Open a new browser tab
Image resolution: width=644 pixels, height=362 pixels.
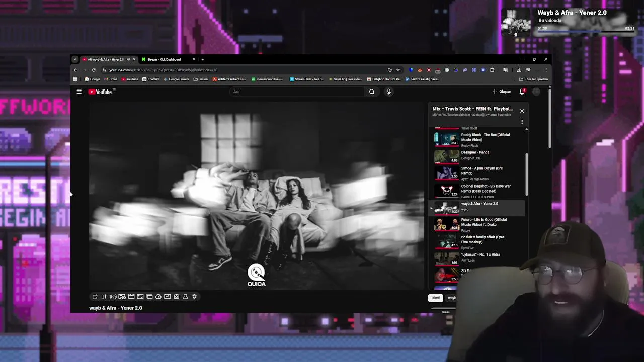[x=203, y=59]
